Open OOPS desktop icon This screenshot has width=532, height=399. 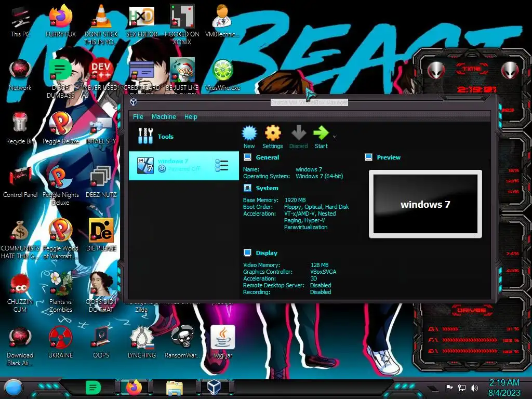tap(101, 342)
